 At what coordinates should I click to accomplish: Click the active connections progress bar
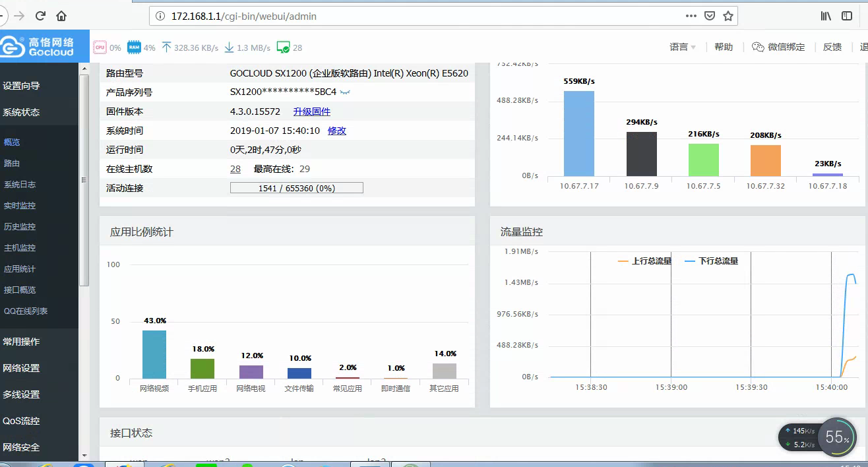(x=296, y=188)
